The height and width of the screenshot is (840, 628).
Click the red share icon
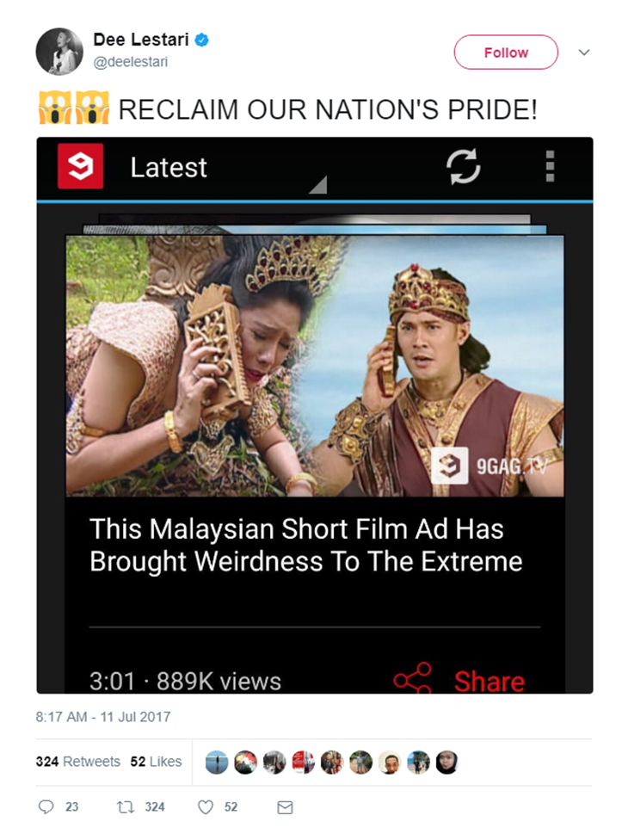(412, 678)
